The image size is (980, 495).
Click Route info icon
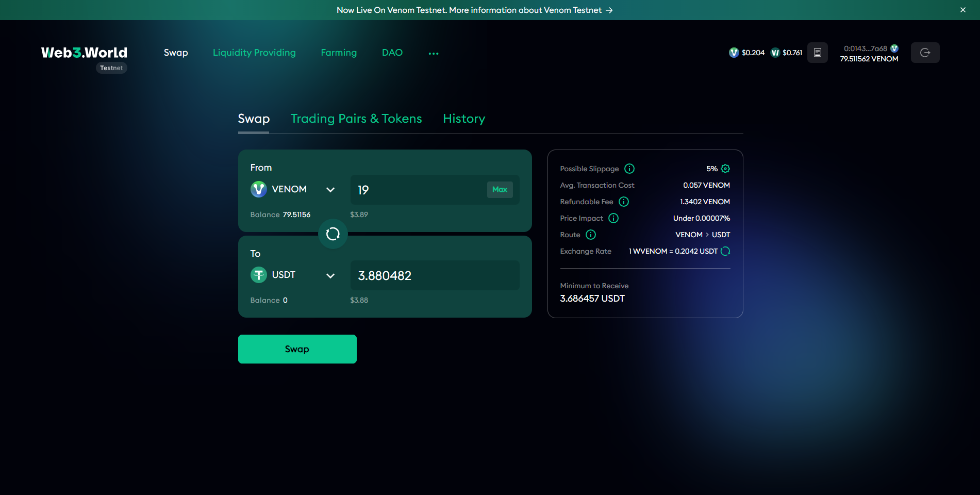point(591,235)
